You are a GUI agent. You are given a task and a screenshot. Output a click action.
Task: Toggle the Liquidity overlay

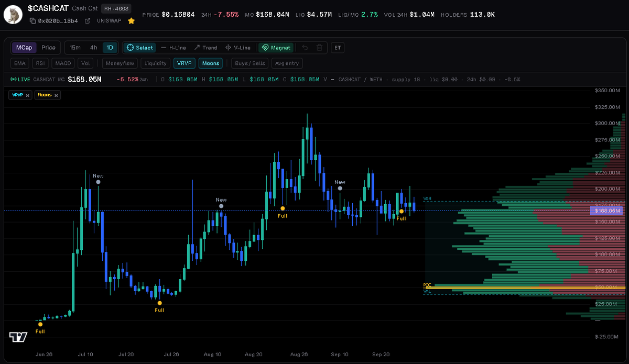(x=156, y=63)
